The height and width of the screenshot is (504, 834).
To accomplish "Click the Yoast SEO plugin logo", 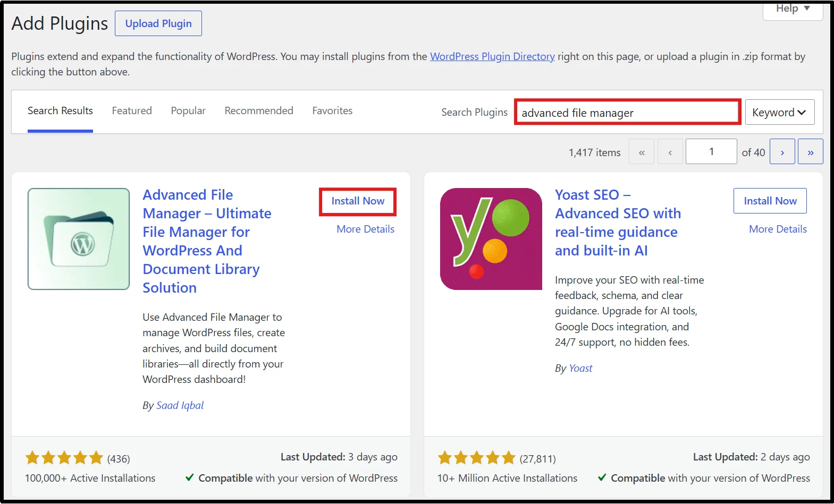I will 491,239.
